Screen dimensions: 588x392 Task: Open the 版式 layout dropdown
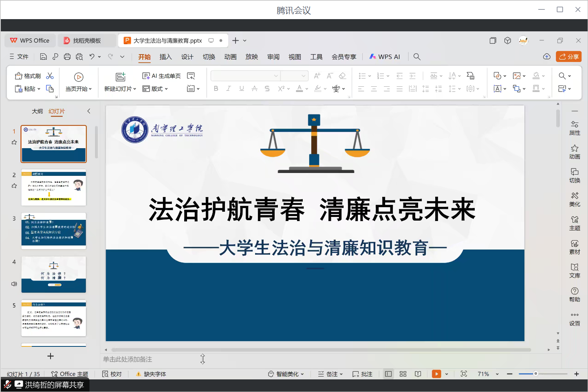[x=155, y=89]
